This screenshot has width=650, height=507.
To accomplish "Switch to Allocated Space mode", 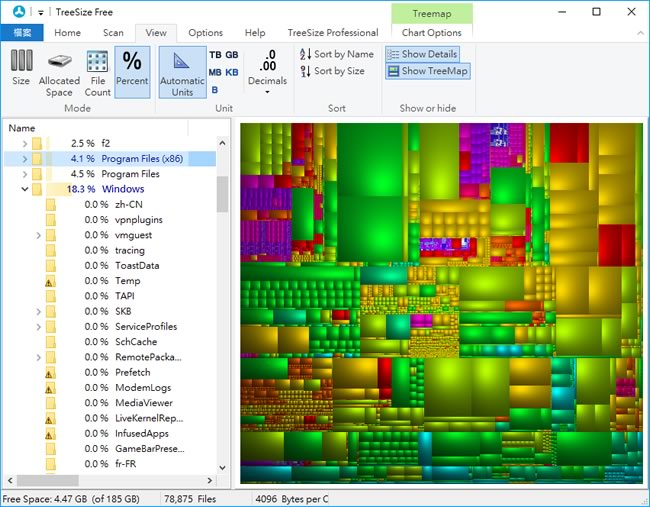I will tap(59, 69).
